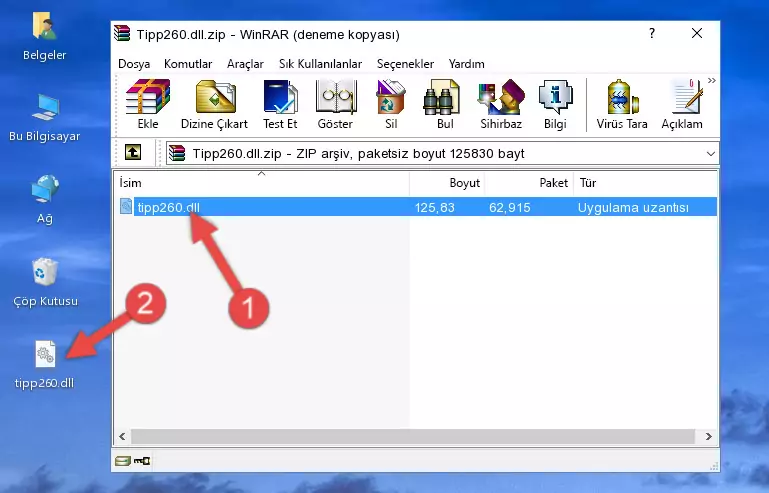Open the Seçenekler menu
This screenshot has width=769, height=493.
point(405,64)
